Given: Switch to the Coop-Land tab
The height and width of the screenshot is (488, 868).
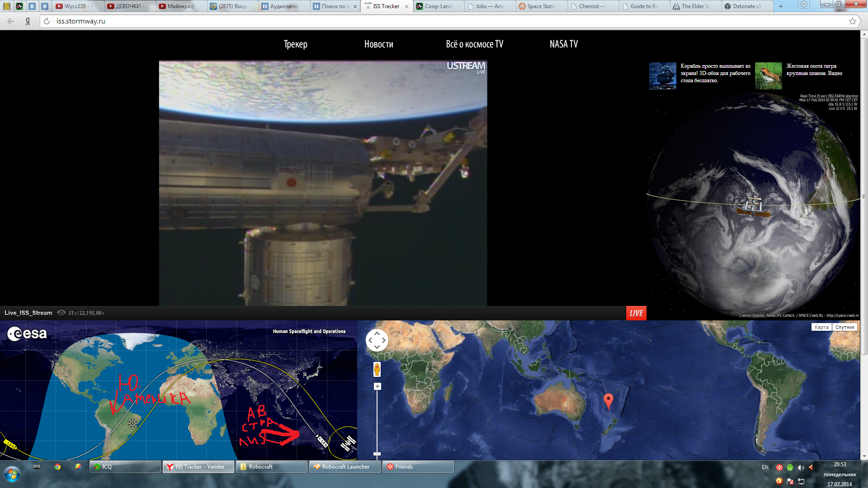Looking at the screenshot, I should pos(439,6).
